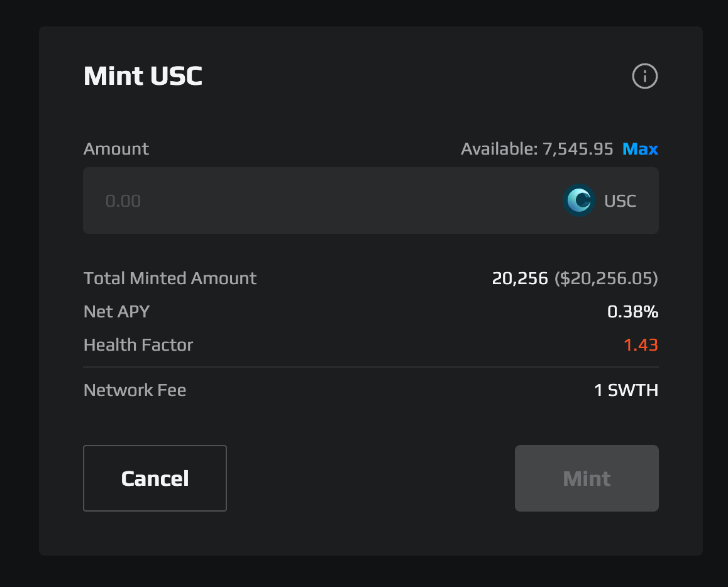The height and width of the screenshot is (587, 728).
Task: Click the USC token logo icon
Action: click(x=579, y=200)
